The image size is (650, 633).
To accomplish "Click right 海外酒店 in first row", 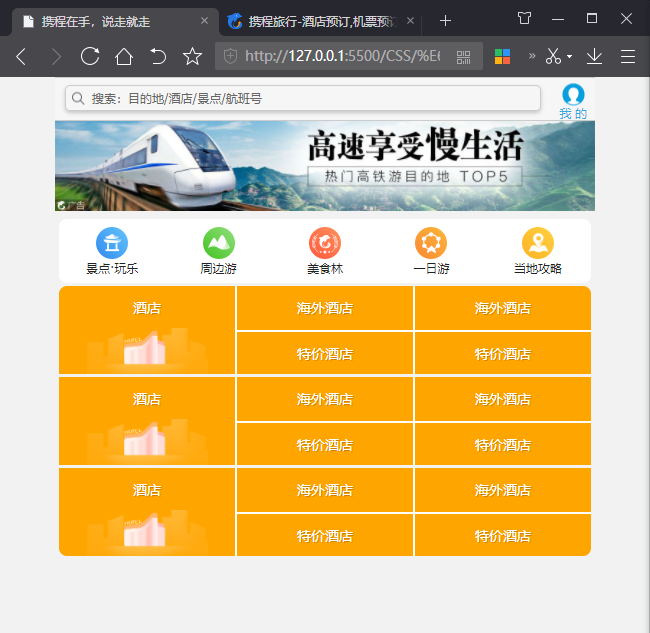I will click(x=503, y=308).
